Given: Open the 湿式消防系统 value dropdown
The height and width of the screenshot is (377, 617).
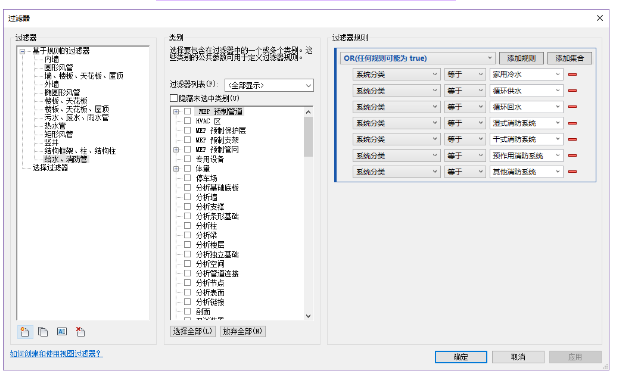Looking at the screenshot, I should click(x=526, y=123).
